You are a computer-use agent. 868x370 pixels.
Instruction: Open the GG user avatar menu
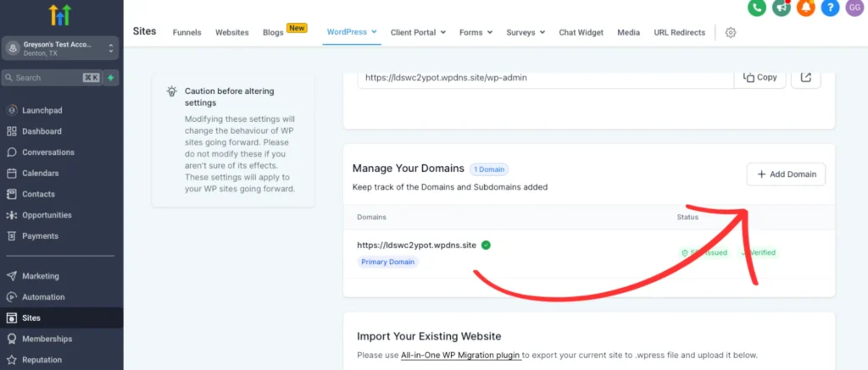pos(854,8)
